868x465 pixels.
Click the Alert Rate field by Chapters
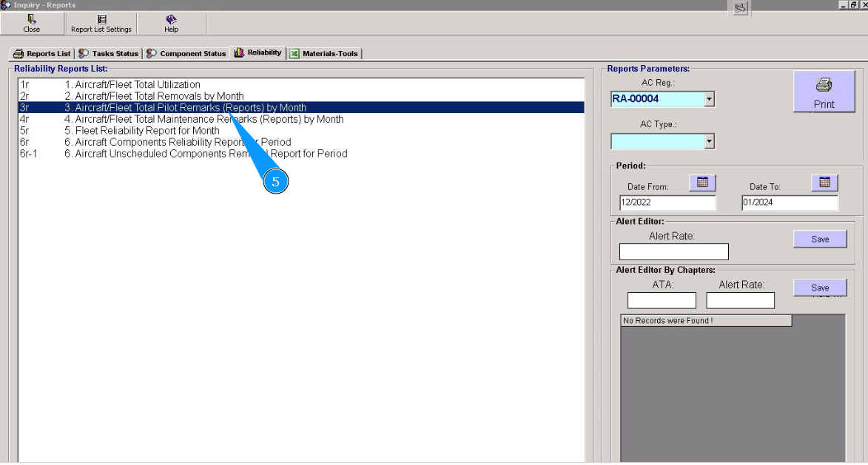[x=740, y=300]
